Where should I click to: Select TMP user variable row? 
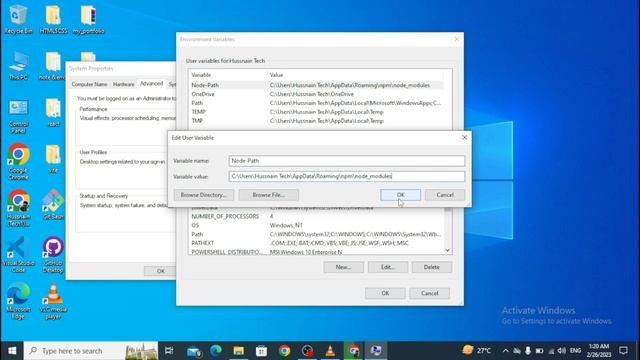[316, 121]
